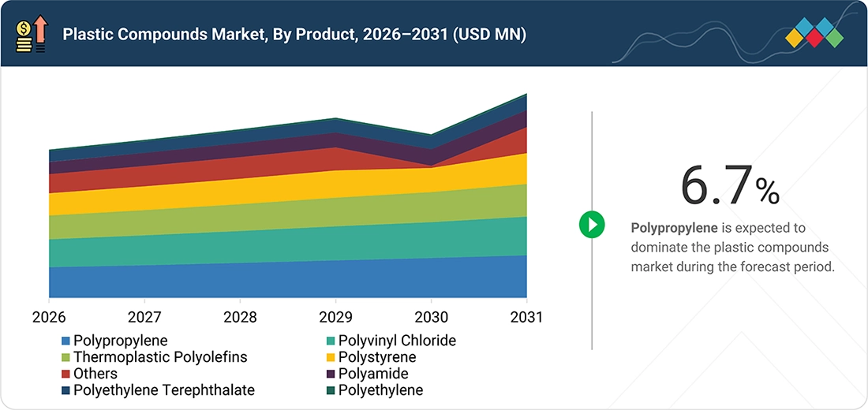Click the 2030 axis label
868x410 pixels.
(x=431, y=318)
